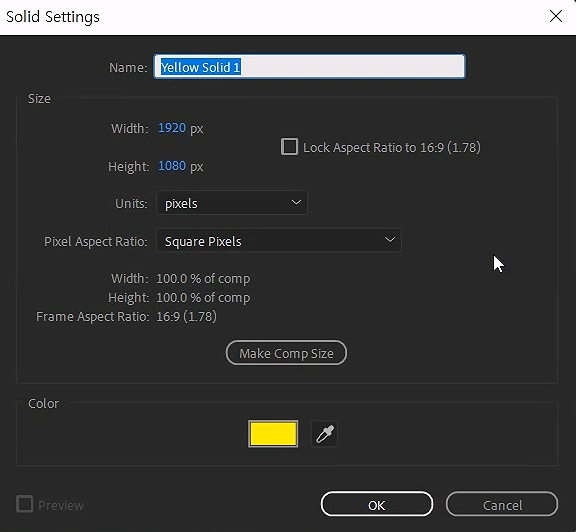The width and height of the screenshot is (576, 532).
Task: Open the Units dropdown showing pixels
Action: click(x=232, y=203)
